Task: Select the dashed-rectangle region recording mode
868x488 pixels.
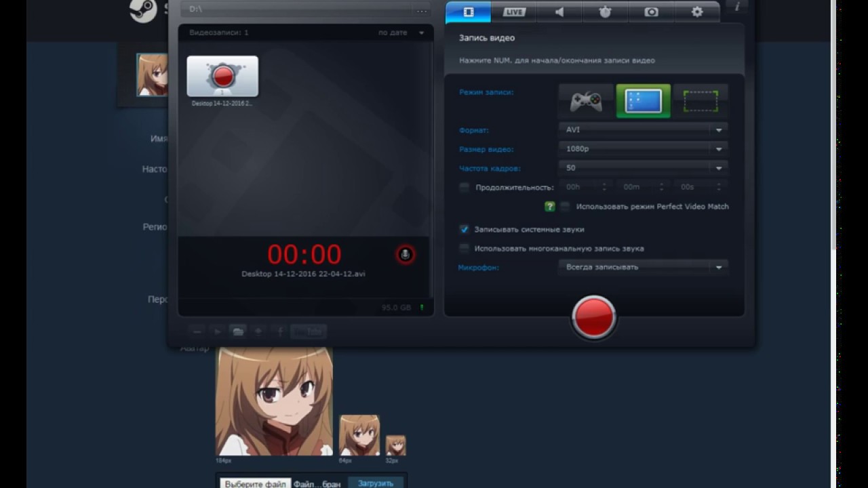Action: [x=701, y=101]
